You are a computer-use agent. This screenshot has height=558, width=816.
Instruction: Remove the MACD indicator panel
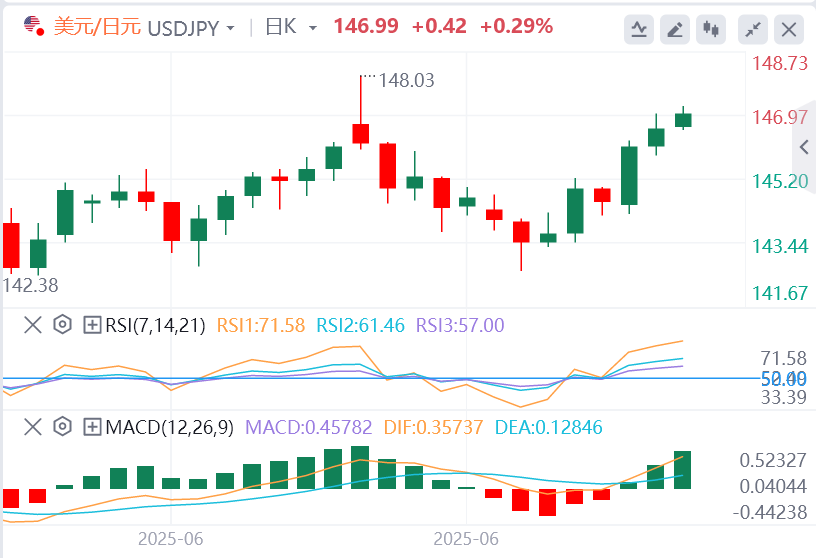pos(32,428)
